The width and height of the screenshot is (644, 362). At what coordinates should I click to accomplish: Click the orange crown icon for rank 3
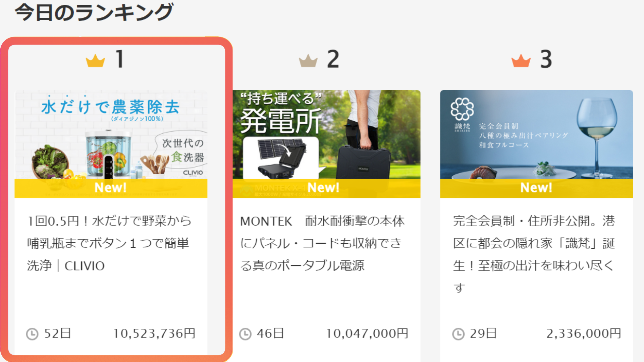[521, 61]
